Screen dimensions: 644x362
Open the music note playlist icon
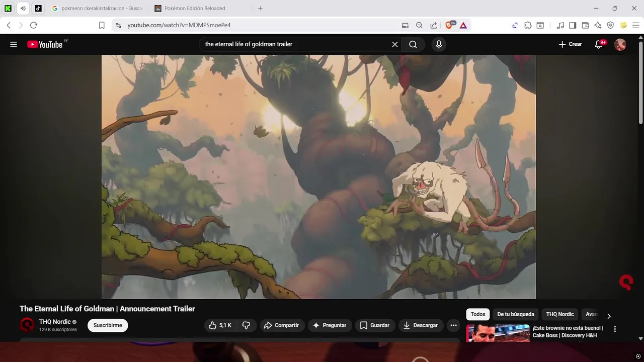click(x=560, y=25)
